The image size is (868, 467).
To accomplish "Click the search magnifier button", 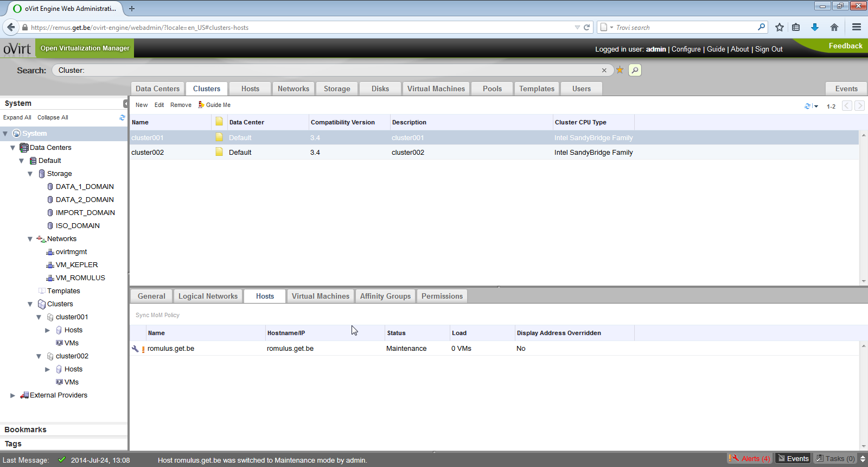I will coord(635,70).
